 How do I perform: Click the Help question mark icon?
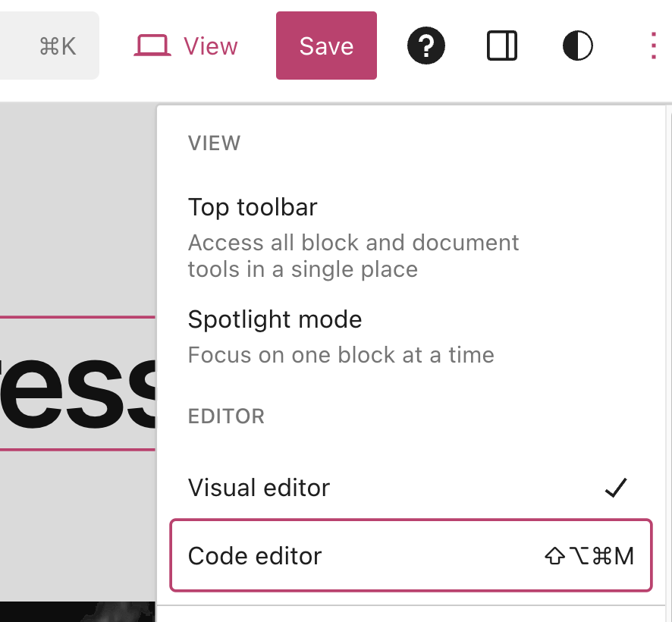(426, 46)
